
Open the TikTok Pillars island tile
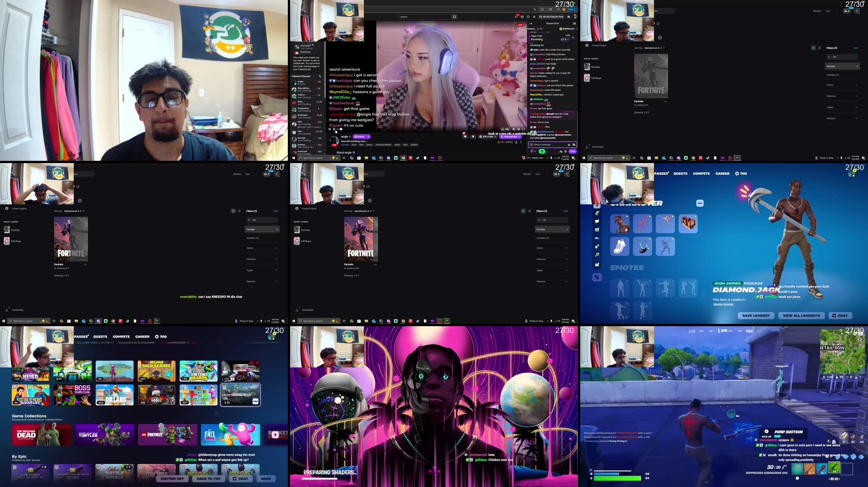pos(198,371)
